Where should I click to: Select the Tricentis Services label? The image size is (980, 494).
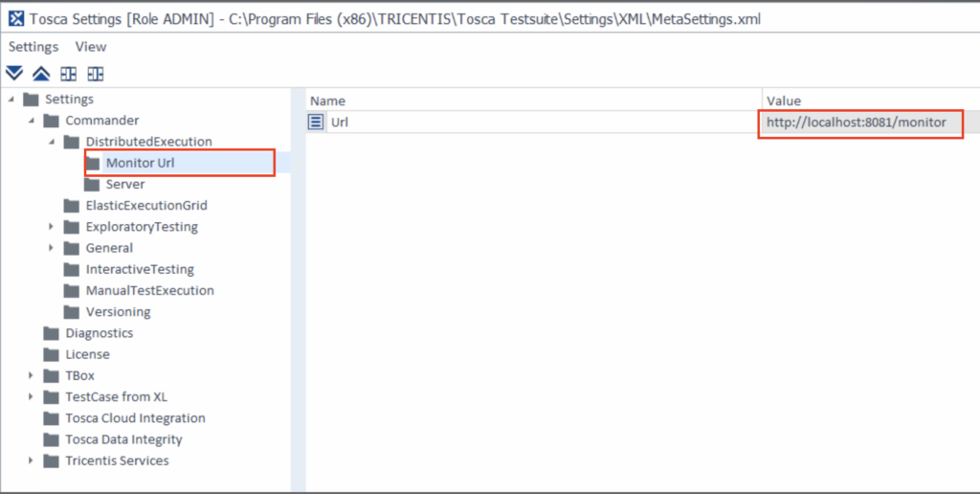click(x=117, y=460)
